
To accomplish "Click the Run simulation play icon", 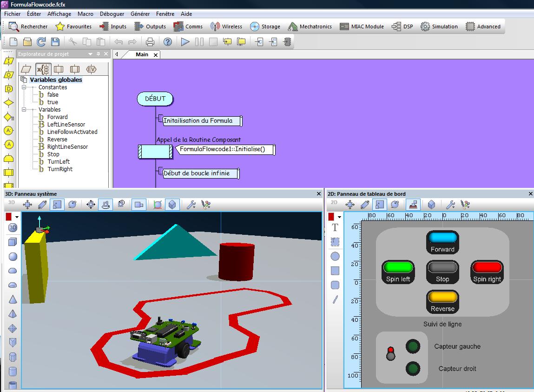I will tap(185, 42).
